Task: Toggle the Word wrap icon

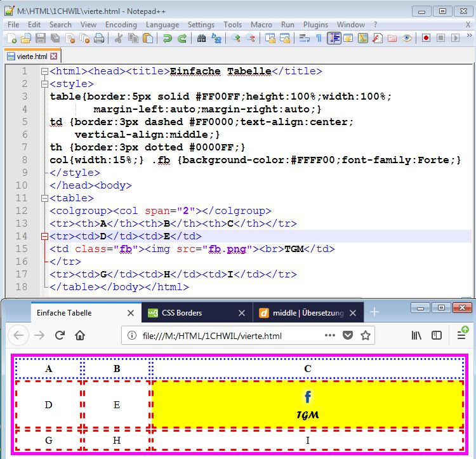Action: click(x=304, y=38)
